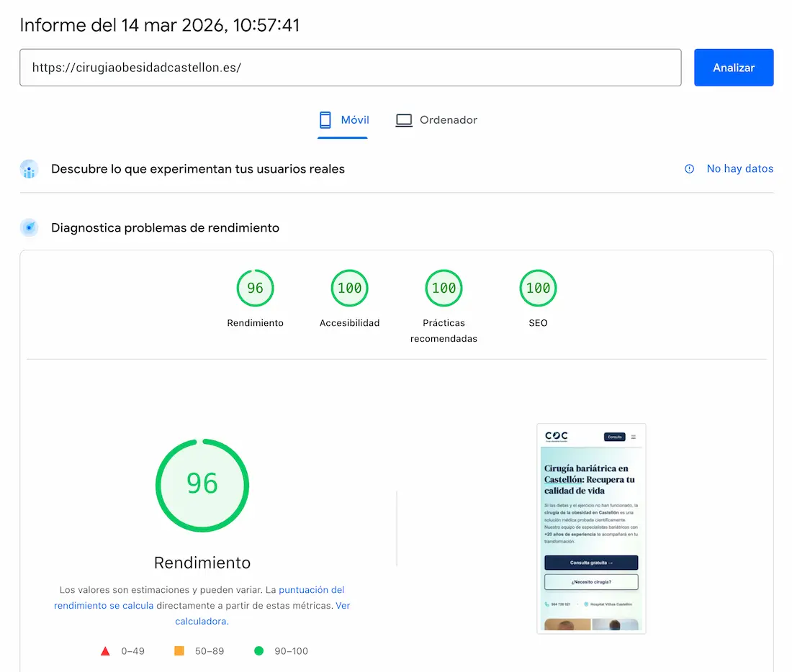Click the URL input field containing cirugiaobesidadcastellon.es
The image size is (792, 672).
[351, 67]
